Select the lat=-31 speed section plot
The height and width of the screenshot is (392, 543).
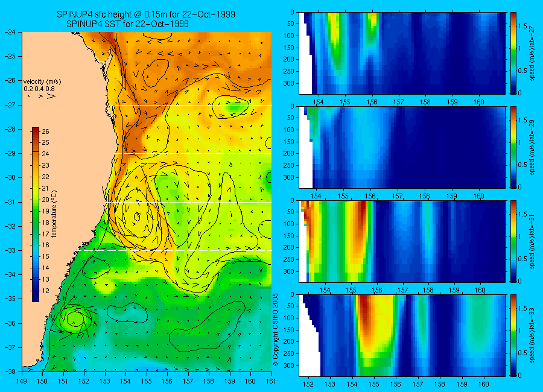tap(402, 241)
